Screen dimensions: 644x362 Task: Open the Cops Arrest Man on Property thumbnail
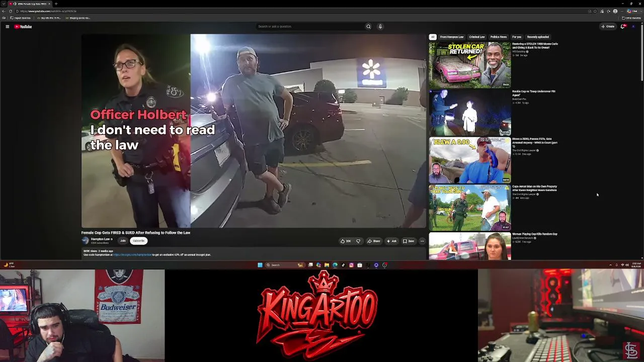tap(470, 208)
